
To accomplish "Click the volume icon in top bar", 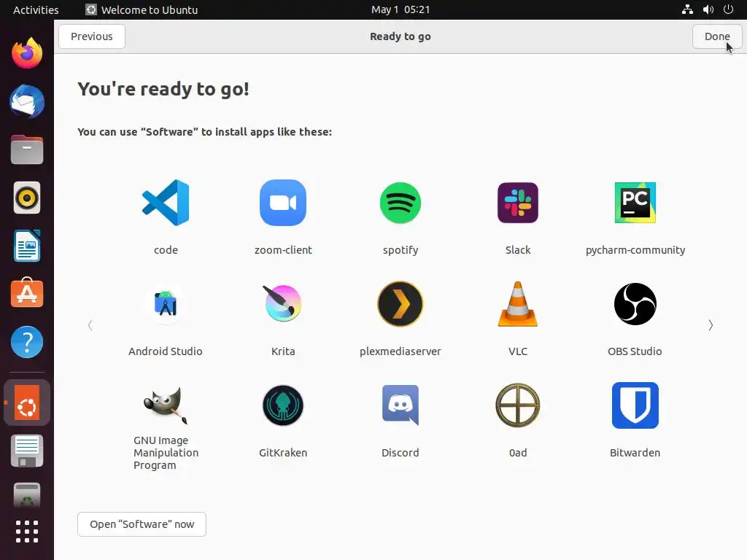I will click(708, 9).
